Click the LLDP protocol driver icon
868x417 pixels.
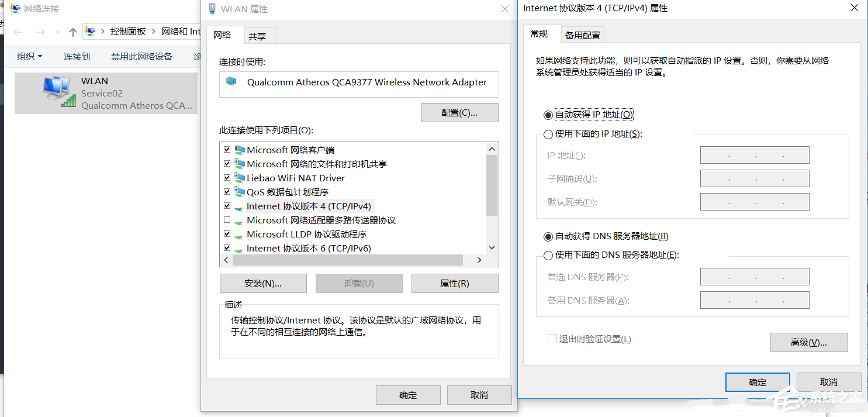pyautogui.click(x=238, y=235)
